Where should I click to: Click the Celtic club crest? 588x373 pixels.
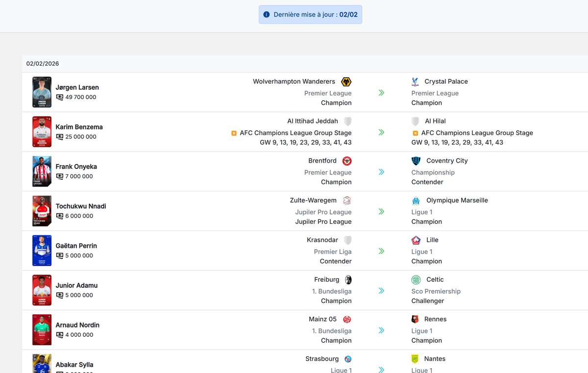tap(416, 280)
